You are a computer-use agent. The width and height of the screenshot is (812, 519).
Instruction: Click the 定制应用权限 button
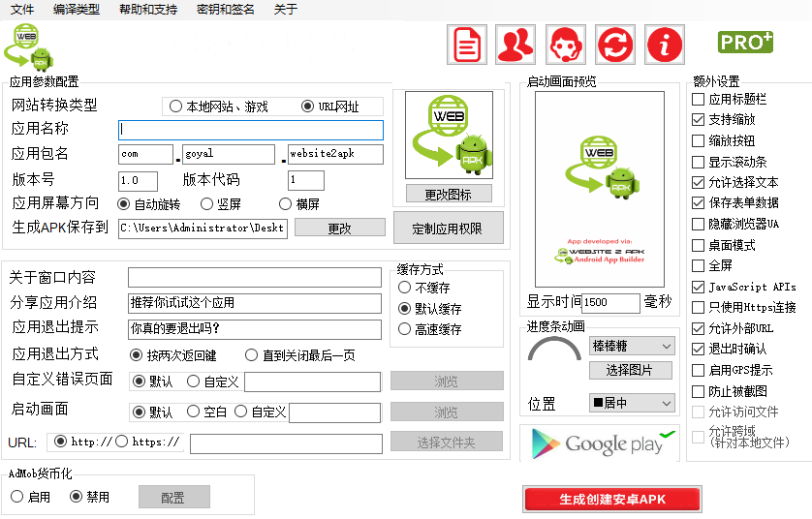pos(449,228)
